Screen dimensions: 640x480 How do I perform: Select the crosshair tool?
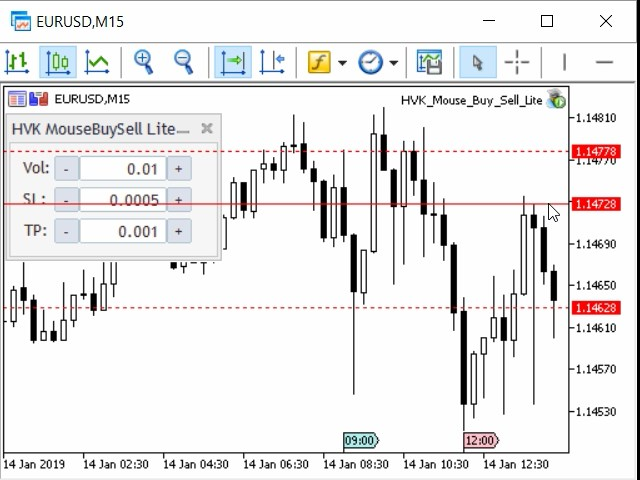pos(517,62)
